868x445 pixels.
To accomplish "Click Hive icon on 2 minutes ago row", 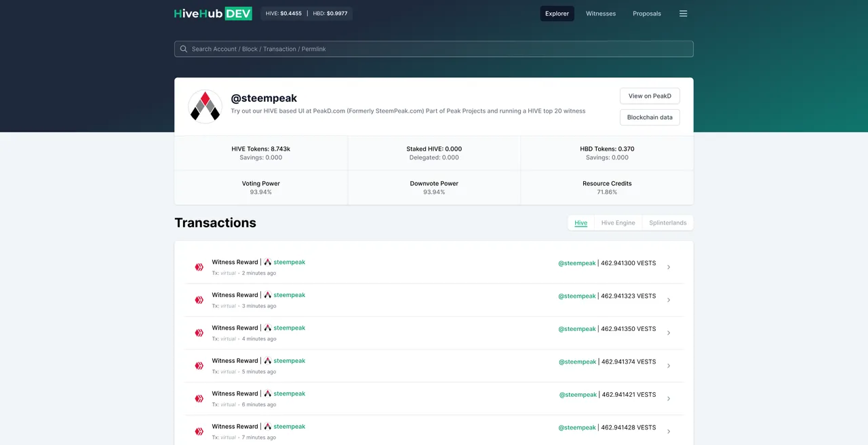I will coord(199,267).
